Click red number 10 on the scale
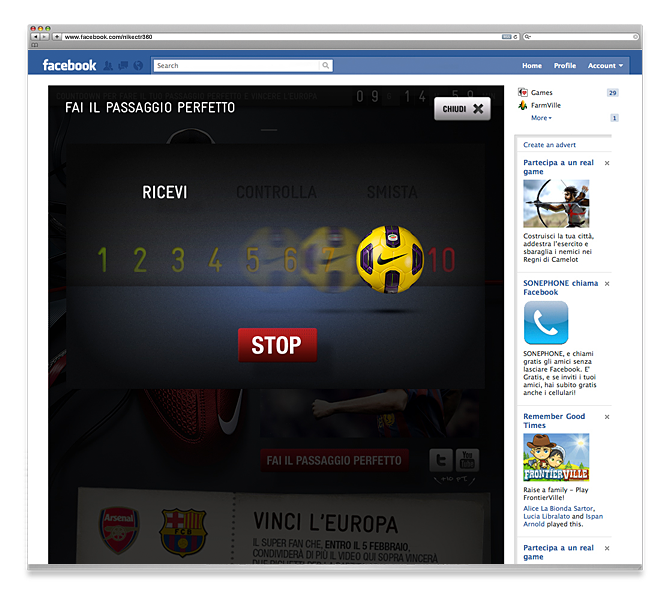The height and width of the screenshot is (607, 670). pyautogui.click(x=441, y=259)
